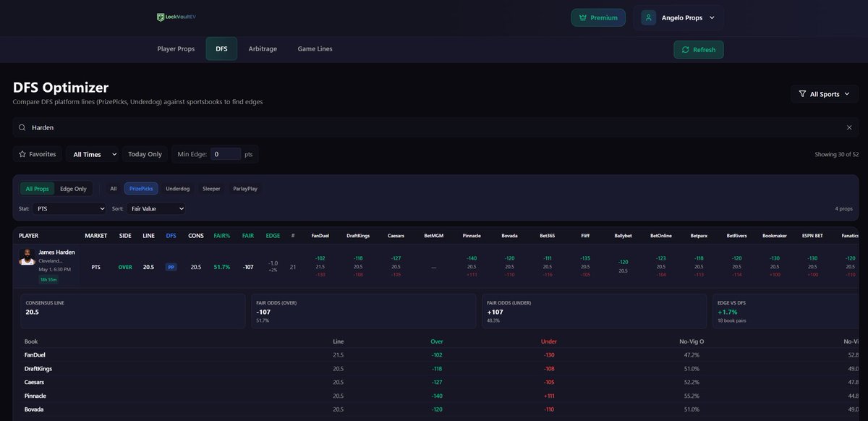Click the OVER side label

(125, 267)
